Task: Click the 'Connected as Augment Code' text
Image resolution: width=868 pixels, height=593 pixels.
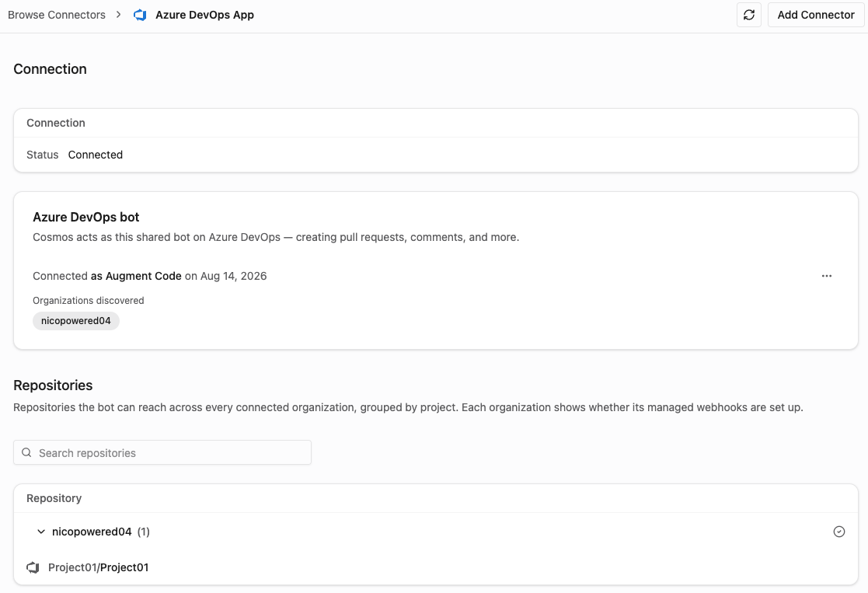Action: [106, 276]
